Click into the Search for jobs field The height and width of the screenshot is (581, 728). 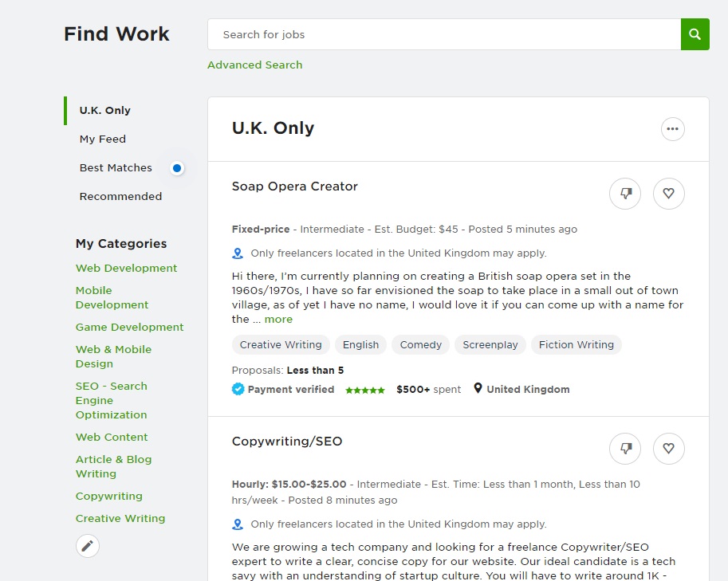coord(443,34)
